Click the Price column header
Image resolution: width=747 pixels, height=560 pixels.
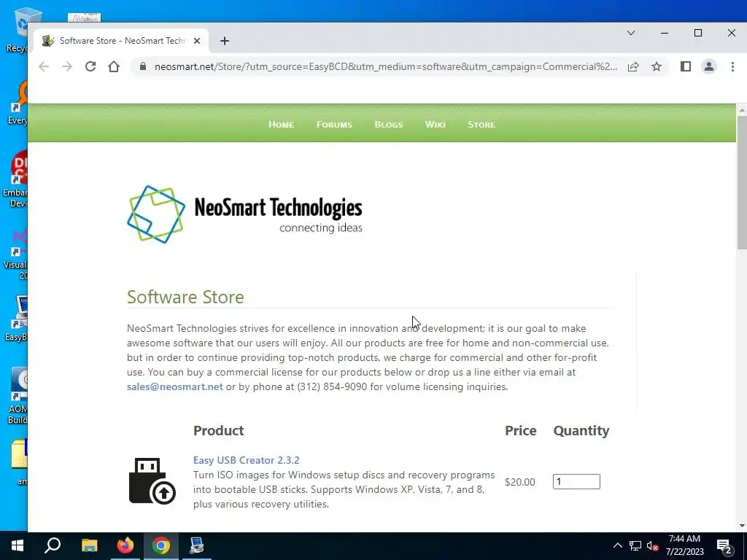point(521,430)
